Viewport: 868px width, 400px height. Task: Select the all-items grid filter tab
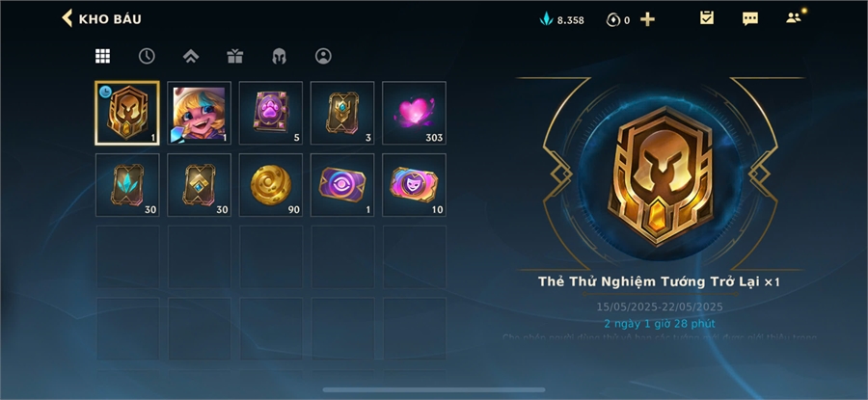[102, 56]
